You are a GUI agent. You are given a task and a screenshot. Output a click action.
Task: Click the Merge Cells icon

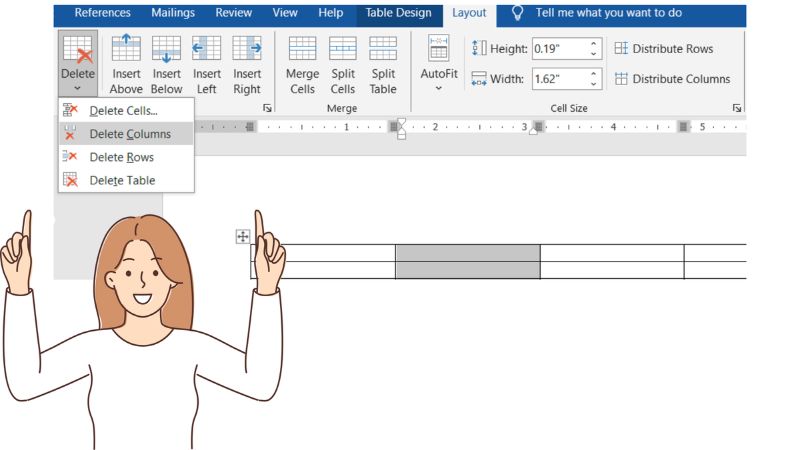pyautogui.click(x=302, y=49)
